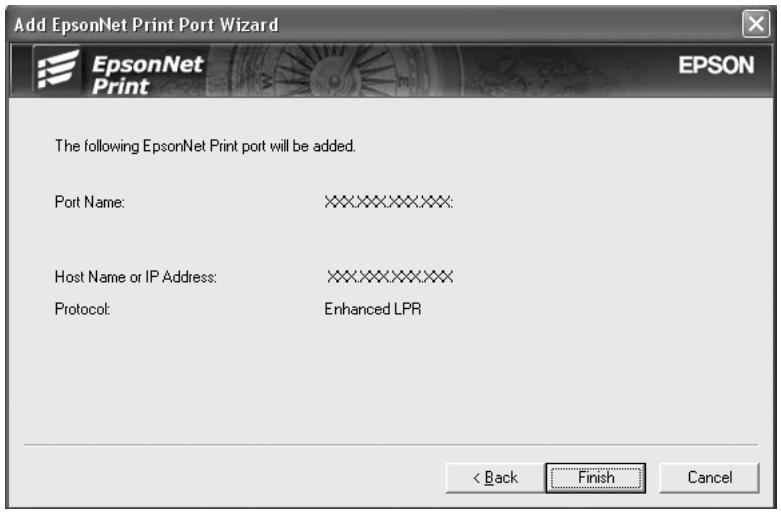Click the 'E' east marker on compass
Image resolution: width=781 pixels, height=515 pixels.
click(403, 82)
